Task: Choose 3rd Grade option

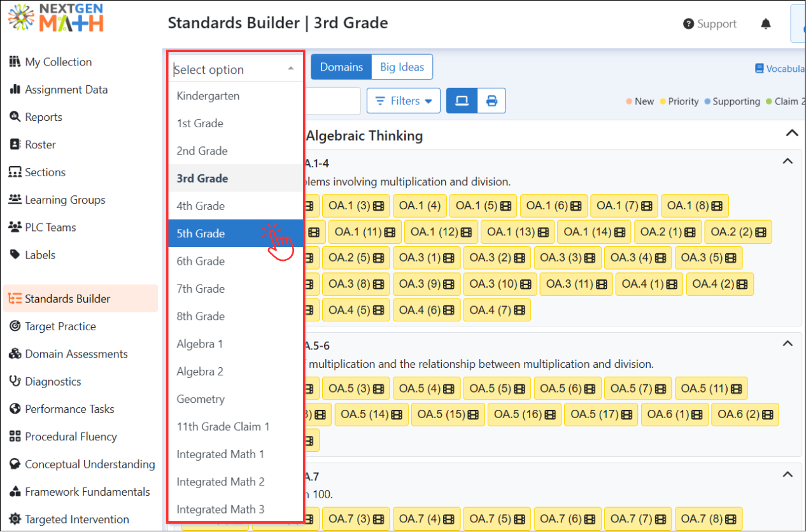Action: pos(236,178)
